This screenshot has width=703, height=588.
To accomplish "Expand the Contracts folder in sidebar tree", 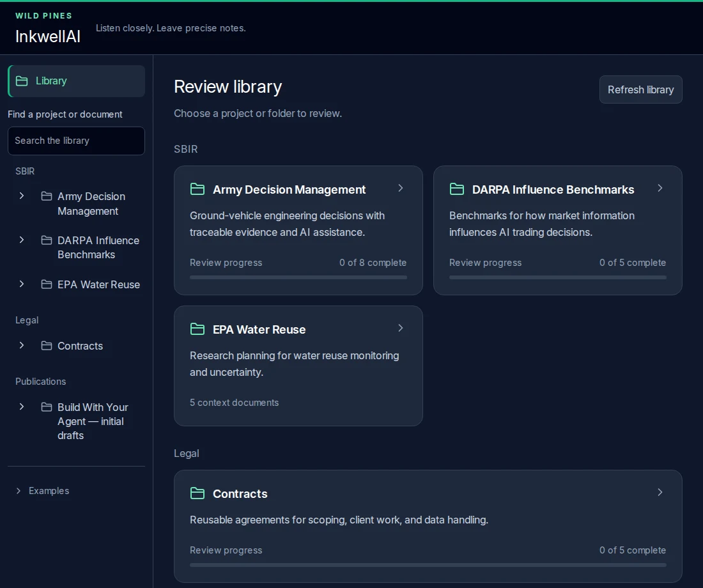I will click(x=22, y=345).
